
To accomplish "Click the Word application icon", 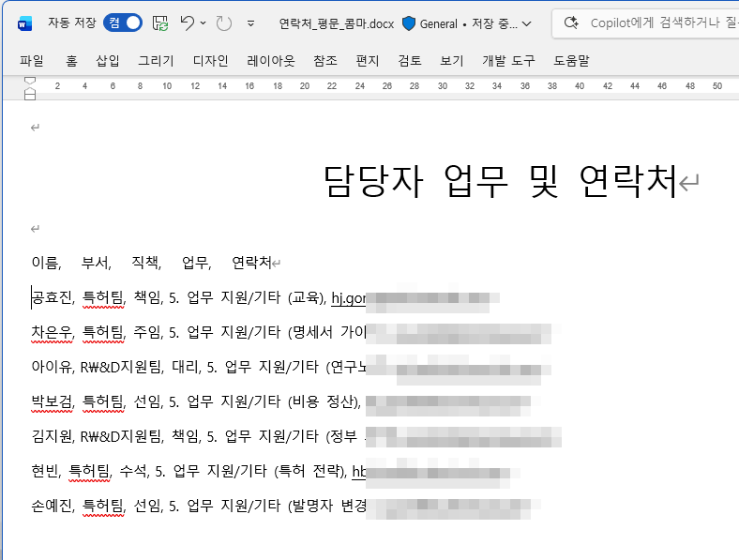I will pyautogui.click(x=24, y=23).
